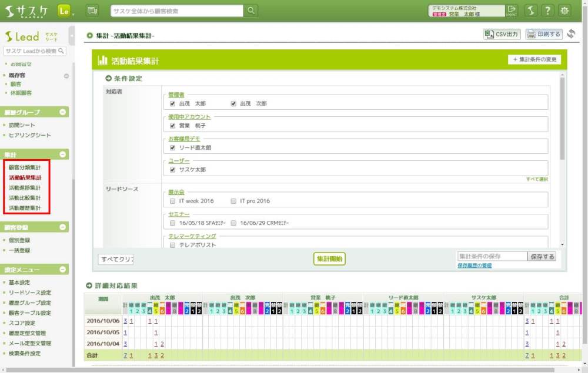Screen dimensions: 588x373
Task: Open the help question mark icon
Action: tap(547, 11)
